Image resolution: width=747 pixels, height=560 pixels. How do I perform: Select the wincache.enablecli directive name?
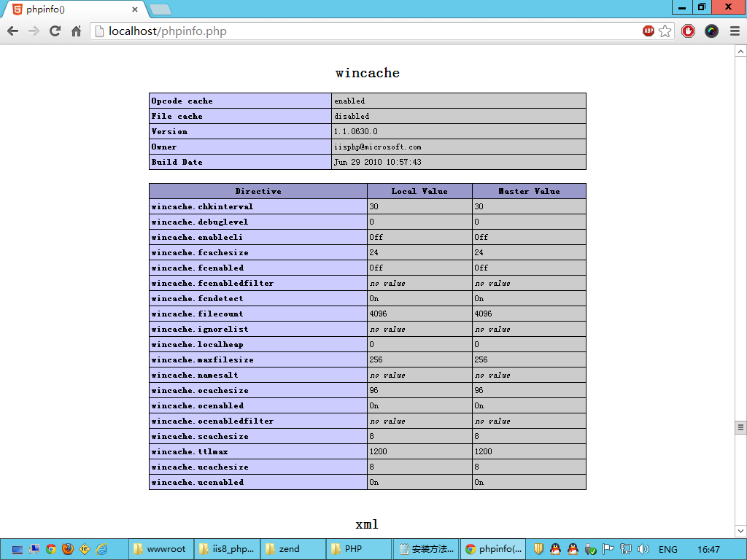tap(197, 237)
